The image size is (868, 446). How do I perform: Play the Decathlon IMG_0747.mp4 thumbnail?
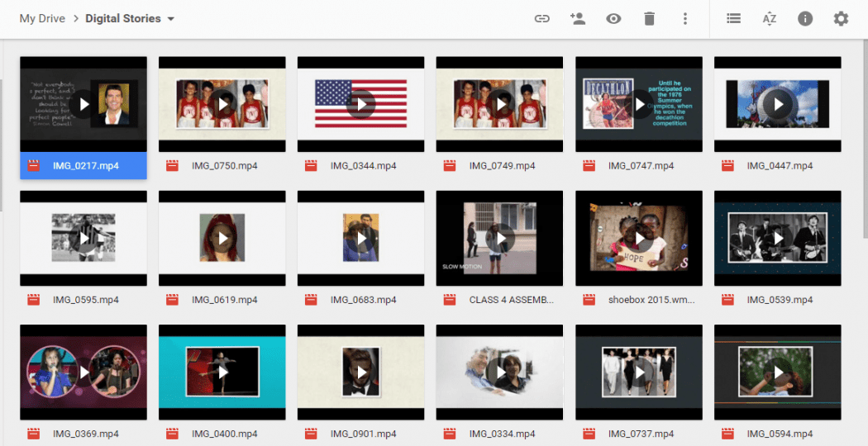pyautogui.click(x=639, y=104)
